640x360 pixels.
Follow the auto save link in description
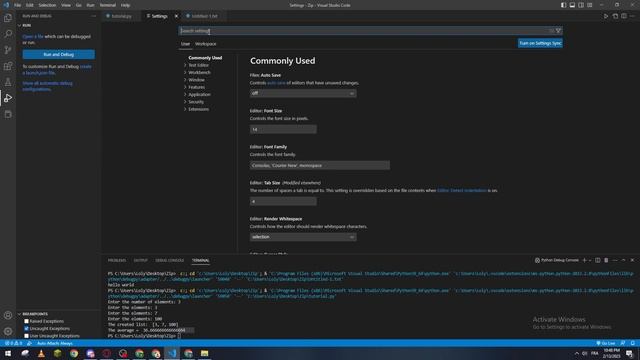tap(276, 83)
